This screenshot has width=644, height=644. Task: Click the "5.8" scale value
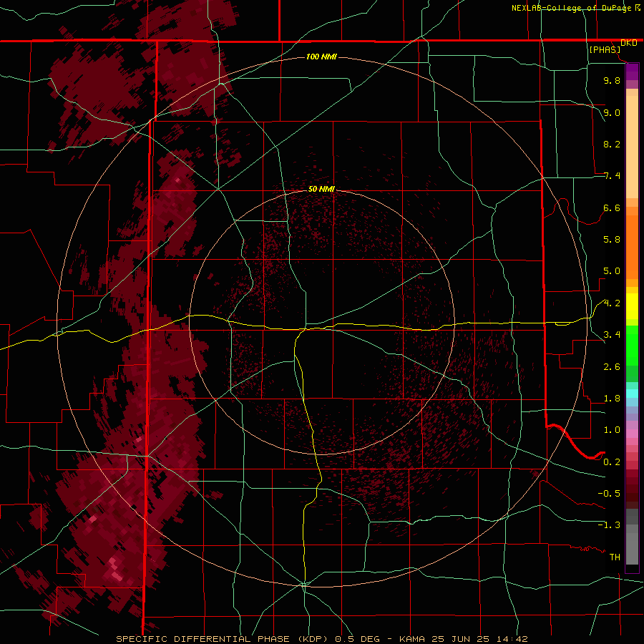612,240
